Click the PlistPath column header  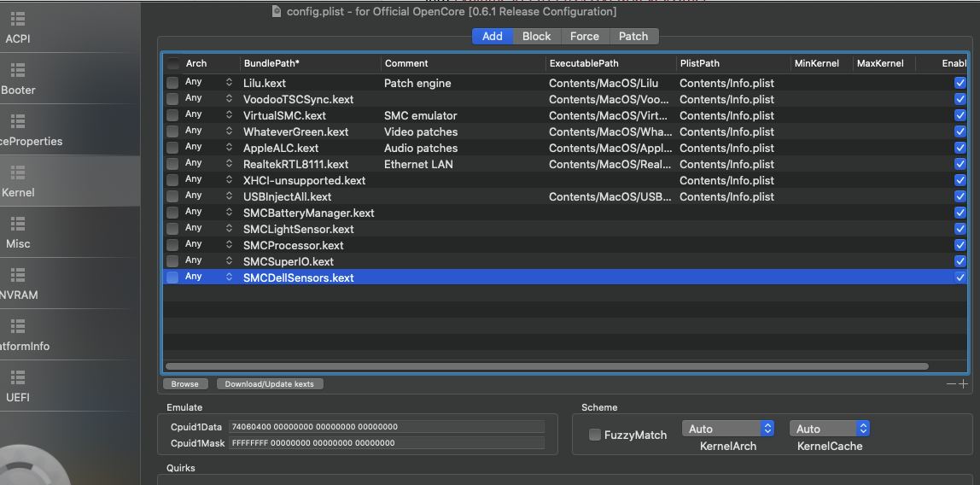pyautogui.click(x=733, y=63)
